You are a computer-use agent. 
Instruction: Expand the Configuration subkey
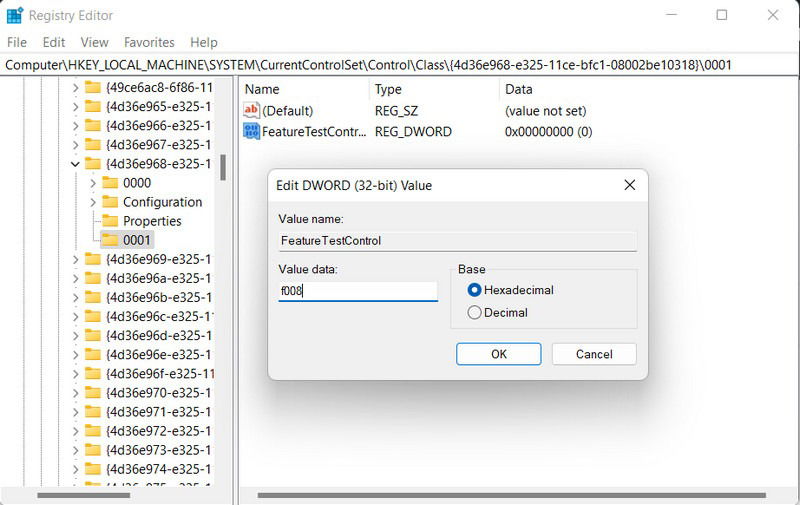(x=93, y=202)
